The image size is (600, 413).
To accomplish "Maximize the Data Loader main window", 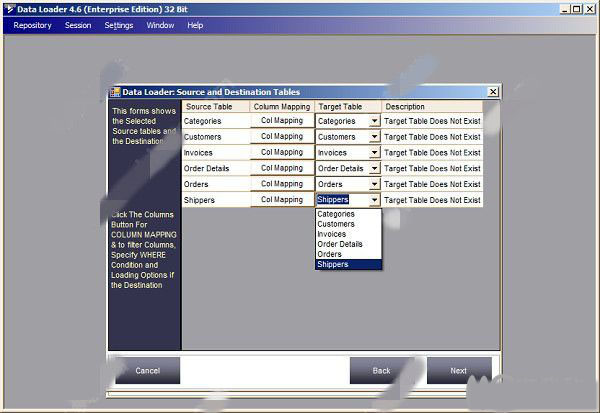I will pos(577,9).
